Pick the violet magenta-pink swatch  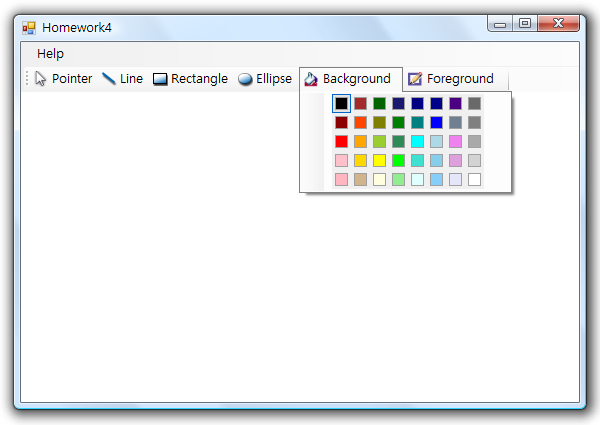point(455,142)
